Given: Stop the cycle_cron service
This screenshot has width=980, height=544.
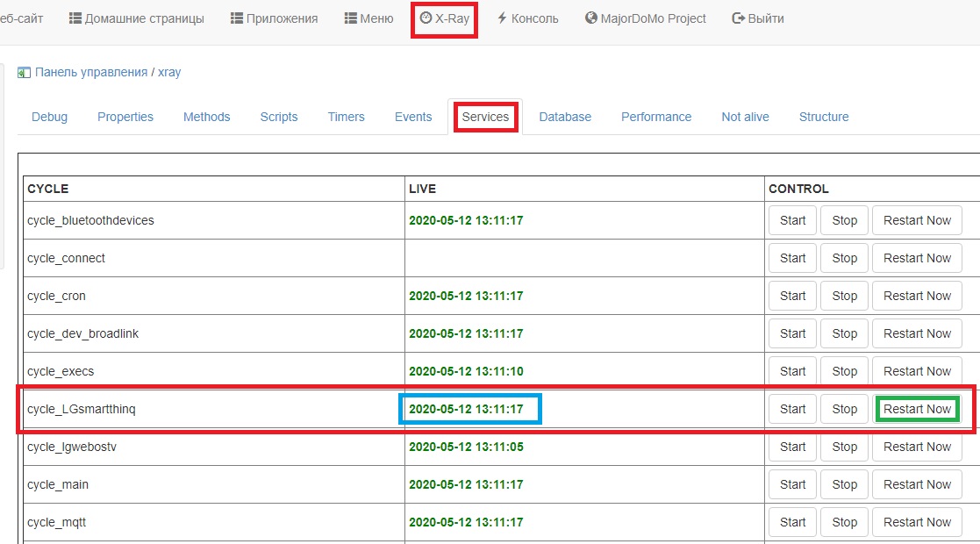Looking at the screenshot, I should click(x=844, y=296).
